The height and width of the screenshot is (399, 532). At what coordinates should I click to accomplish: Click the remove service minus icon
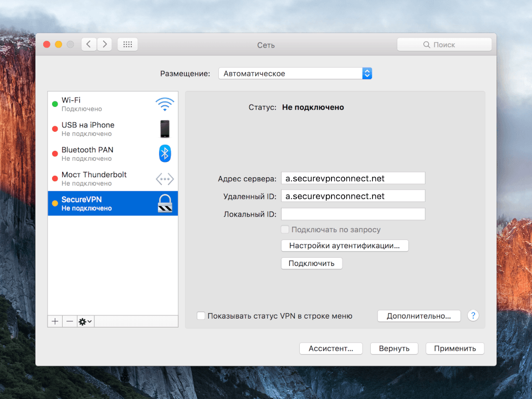pyautogui.click(x=69, y=321)
